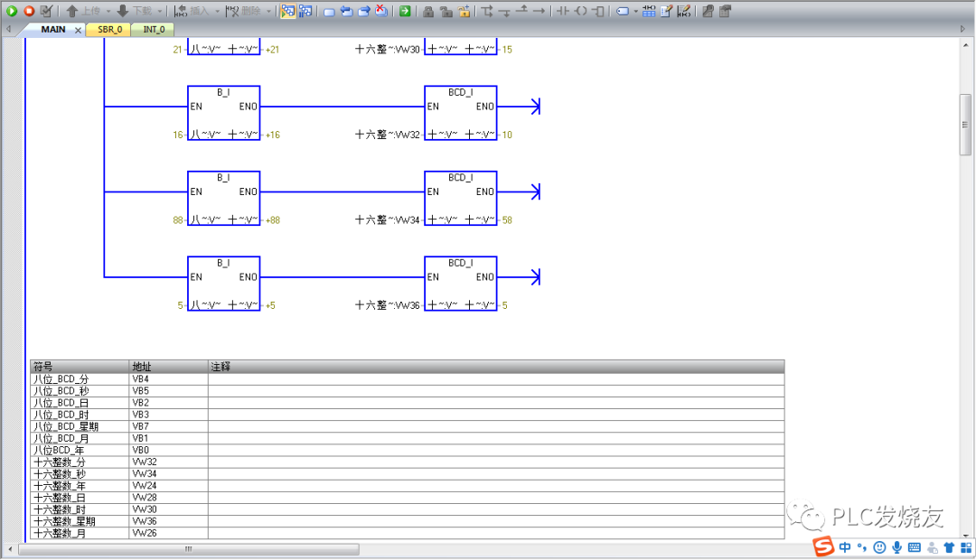Click the POU properties clipboard icon
976x560 pixels.
coord(725,11)
